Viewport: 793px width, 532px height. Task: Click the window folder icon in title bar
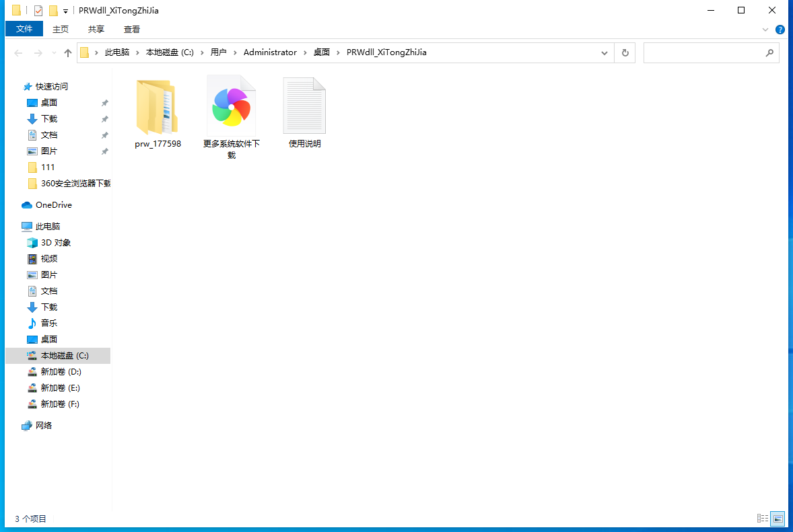[x=17, y=10]
